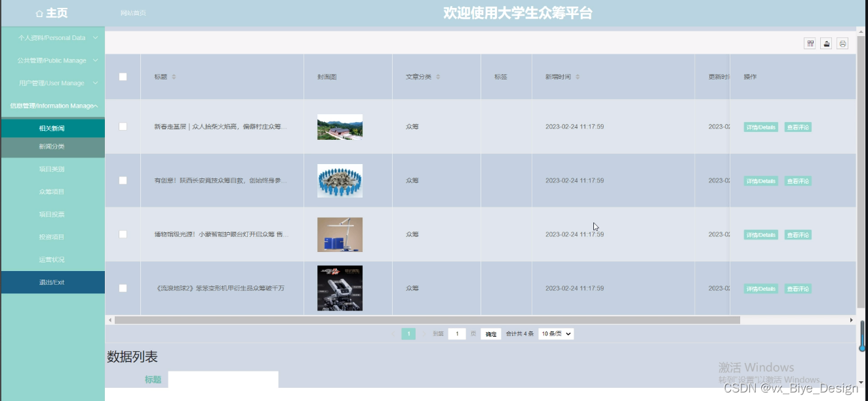This screenshot has width=868, height=401.
Task: Open 项目类别 in the sidebar
Action: (52, 169)
